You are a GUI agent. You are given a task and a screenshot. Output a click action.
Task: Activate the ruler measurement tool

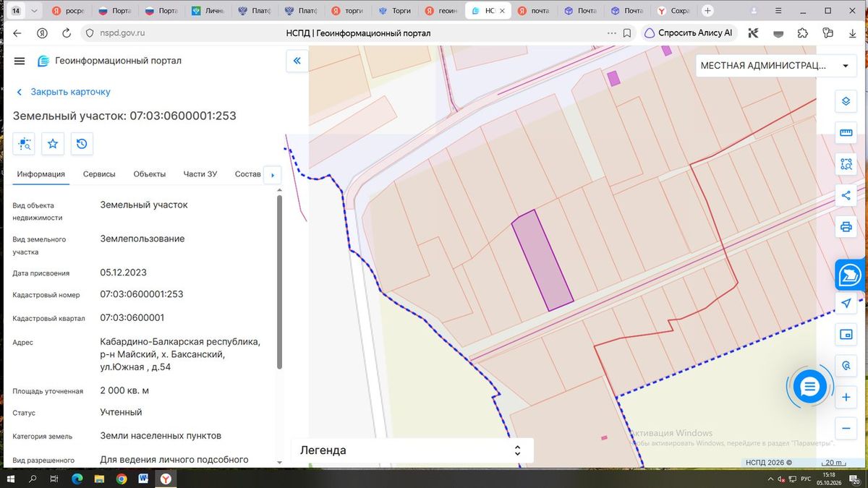(x=846, y=132)
